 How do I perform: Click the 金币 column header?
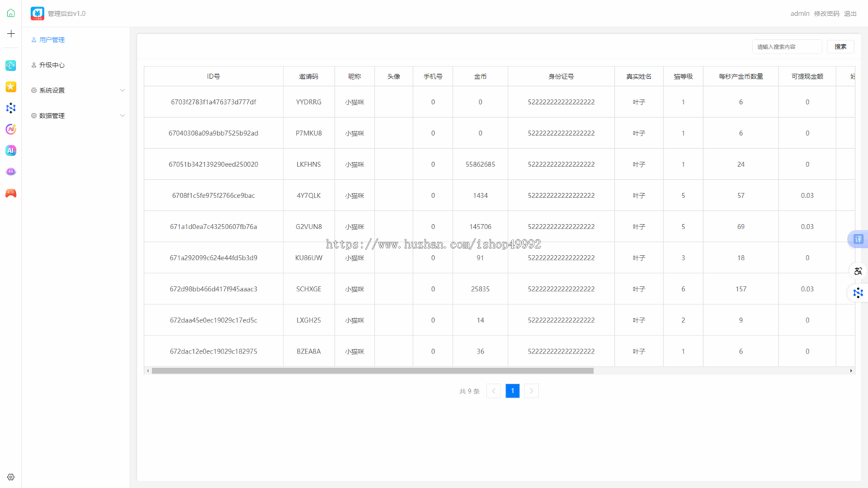(x=480, y=77)
